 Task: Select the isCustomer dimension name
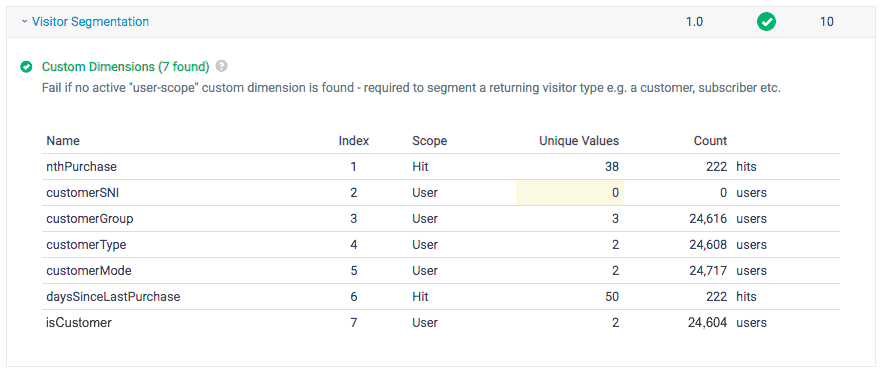[79, 323]
